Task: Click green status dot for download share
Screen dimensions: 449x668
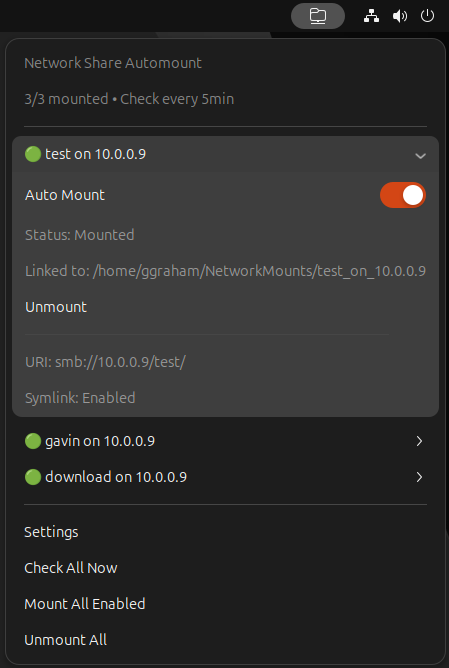Action: 33,477
